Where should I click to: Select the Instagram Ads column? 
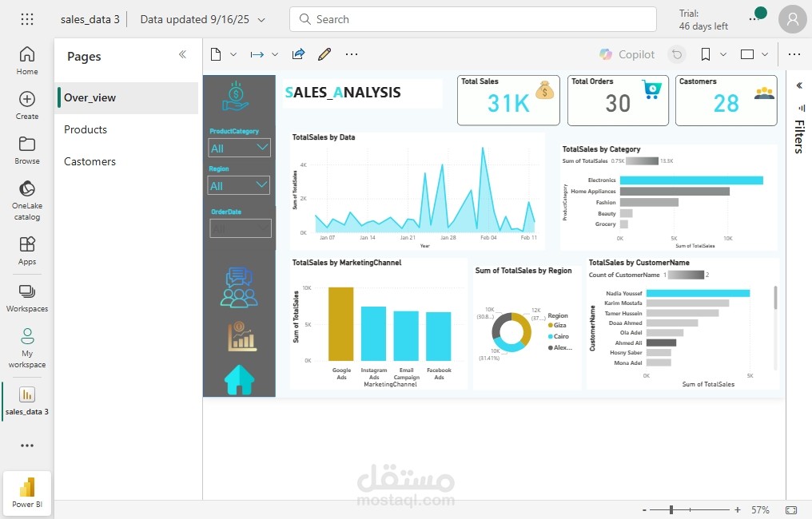373,334
